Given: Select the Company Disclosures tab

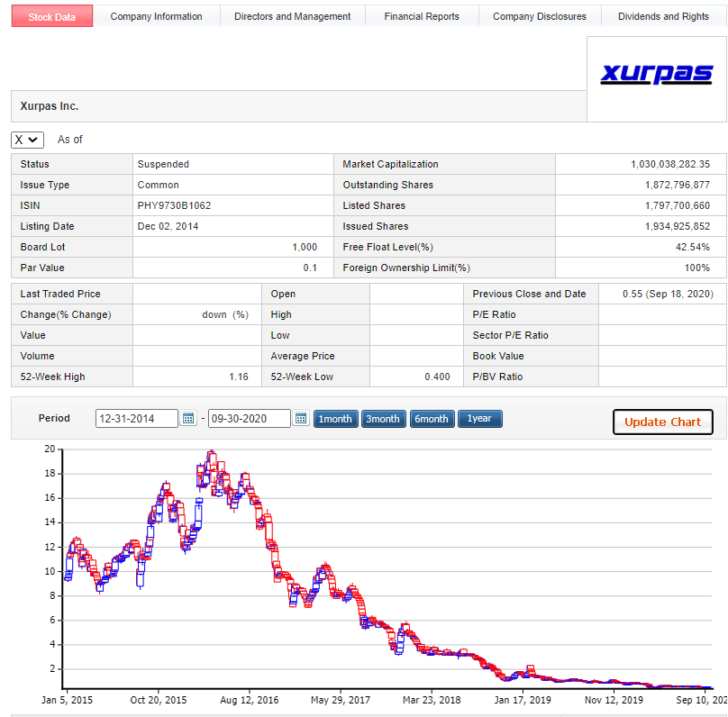Looking at the screenshot, I should click(x=540, y=17).
